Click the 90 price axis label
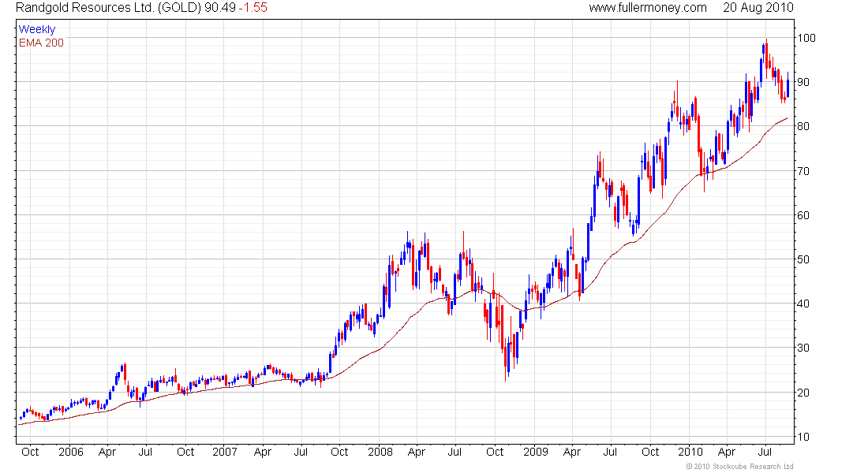 pyautogui.click(x=803, y=82)
